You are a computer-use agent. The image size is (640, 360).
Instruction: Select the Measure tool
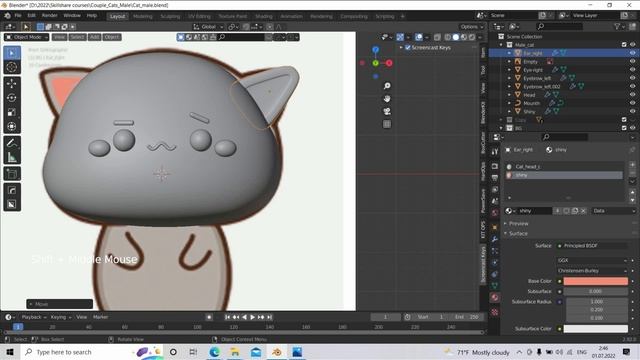pos(12,157)
